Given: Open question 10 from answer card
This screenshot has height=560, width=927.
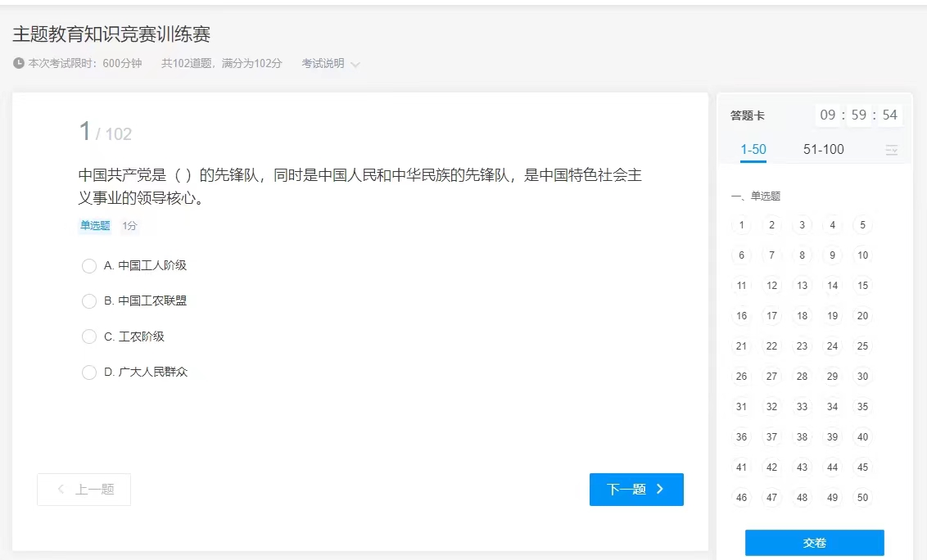Looking at the screenshot, I should (x=862, y=255).
